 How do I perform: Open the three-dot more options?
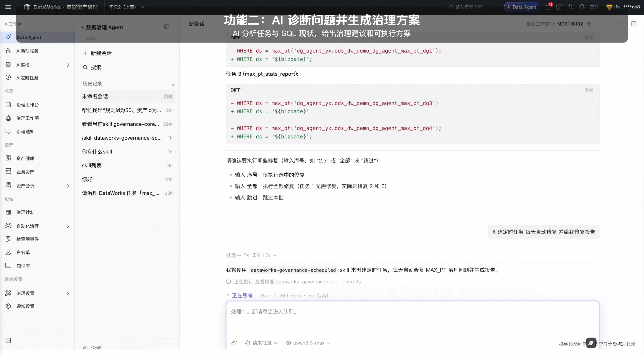[620, 24]
